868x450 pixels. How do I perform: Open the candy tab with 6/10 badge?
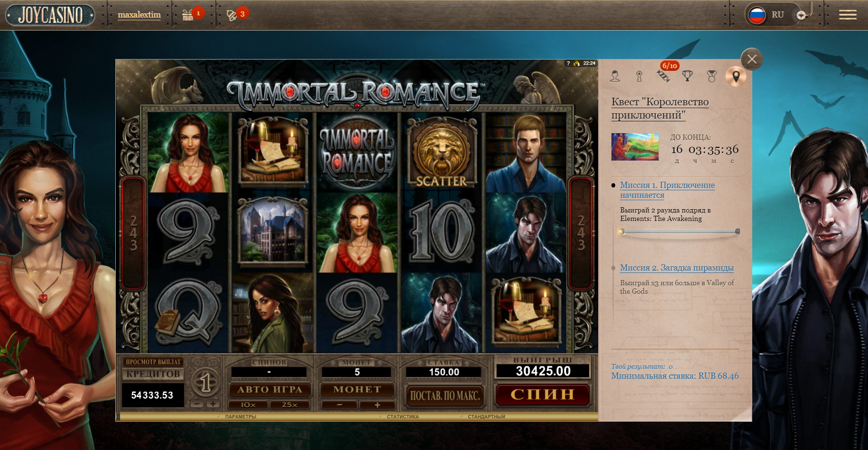click(x=663, y=76)
